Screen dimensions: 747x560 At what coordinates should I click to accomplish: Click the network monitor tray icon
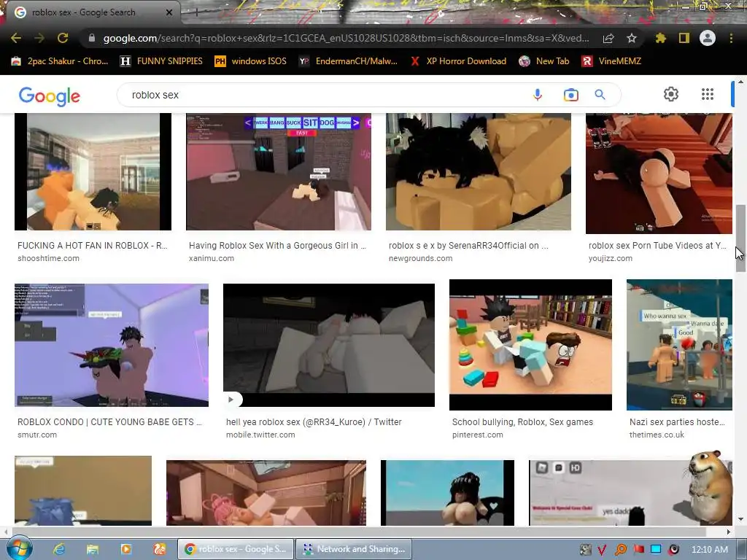(656, 550)
